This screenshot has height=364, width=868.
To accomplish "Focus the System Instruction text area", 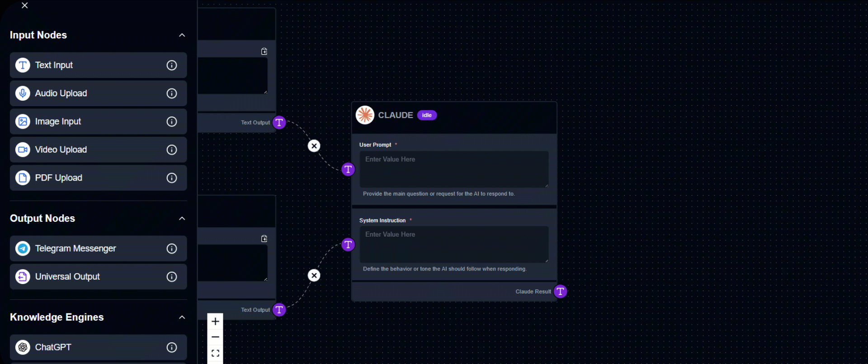I will coord(454,244).
